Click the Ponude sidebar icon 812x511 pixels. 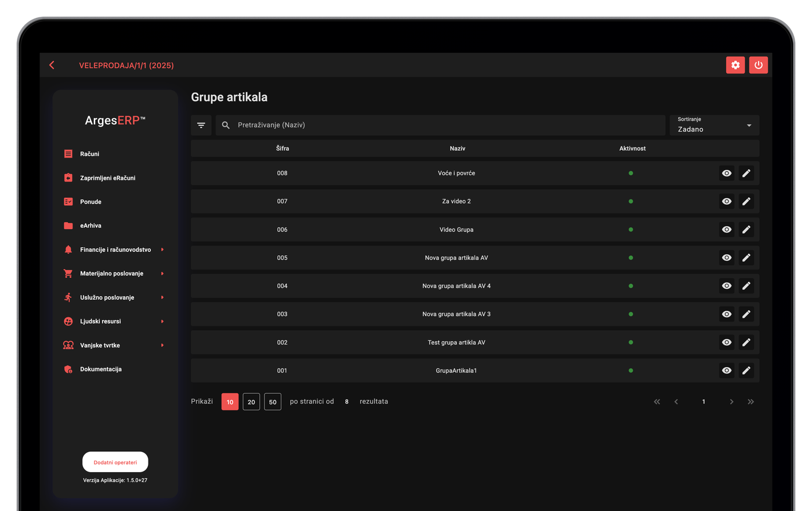tap(68, 202)
